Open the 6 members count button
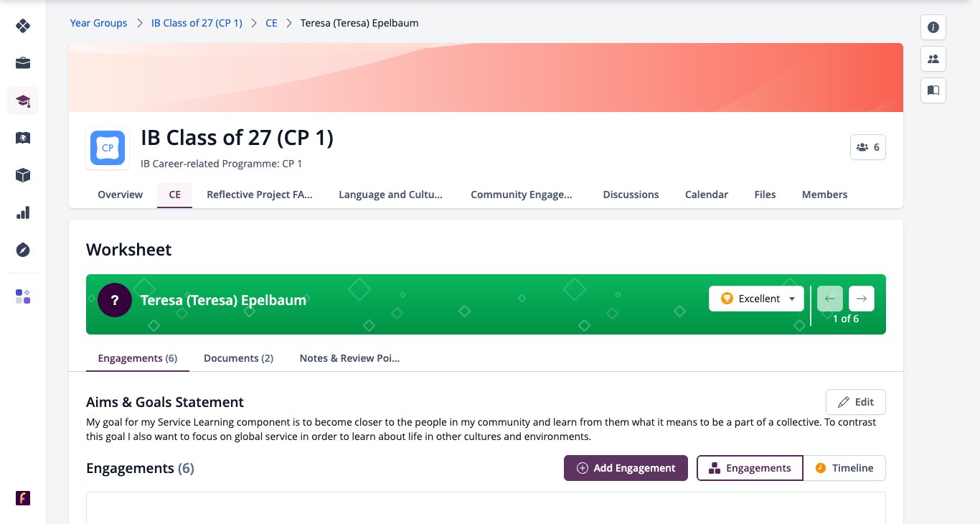The image size is (980, 524). click(867, 147)
